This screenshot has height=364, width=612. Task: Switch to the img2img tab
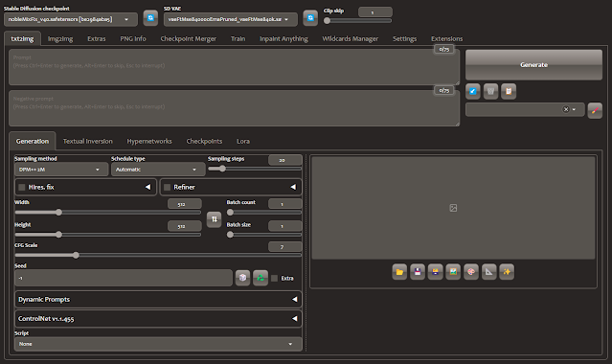pos(60,38)
